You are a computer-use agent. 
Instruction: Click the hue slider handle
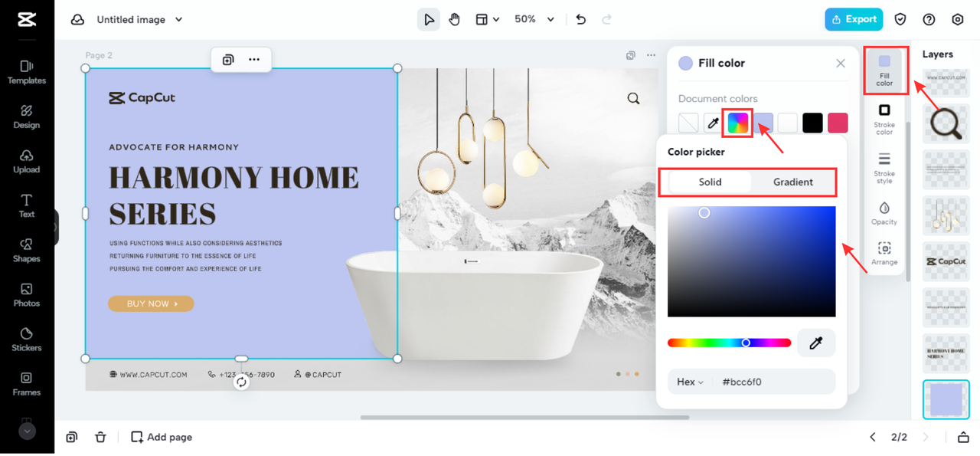point(746,343)
